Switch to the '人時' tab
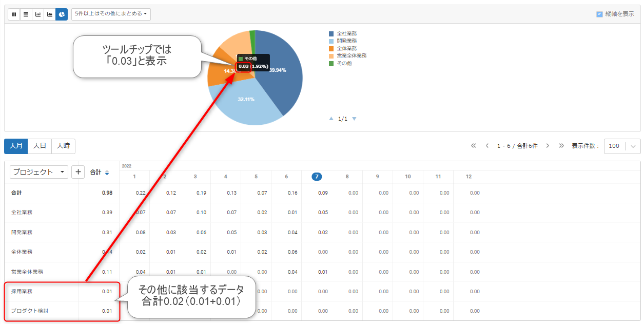 (x=64, y=146)
